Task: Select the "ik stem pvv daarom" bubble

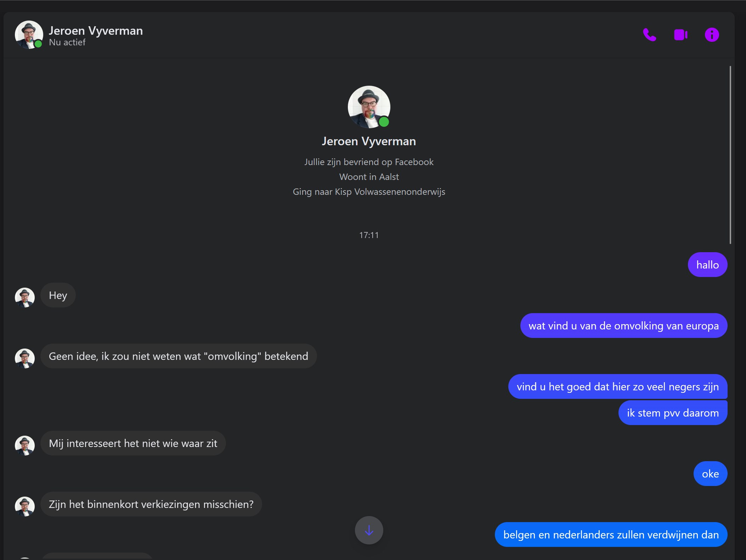Action: tap(673, 413)
